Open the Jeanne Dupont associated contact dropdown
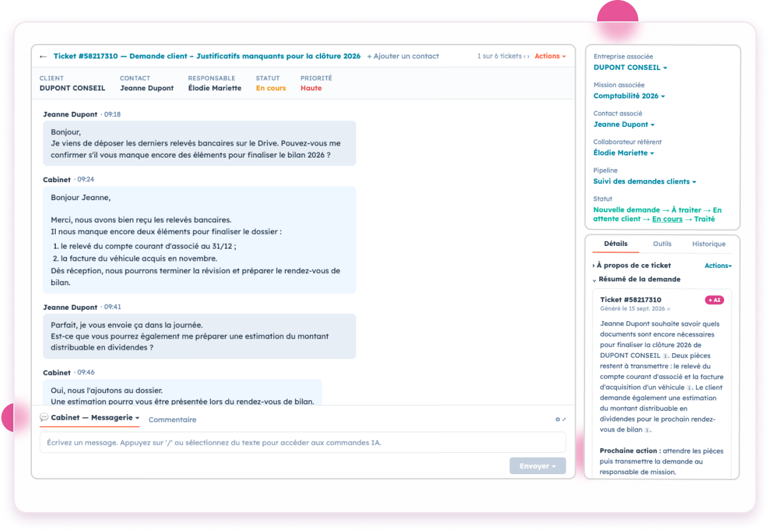This screenshot has height=532, width=770. click(x=624, y=125)
